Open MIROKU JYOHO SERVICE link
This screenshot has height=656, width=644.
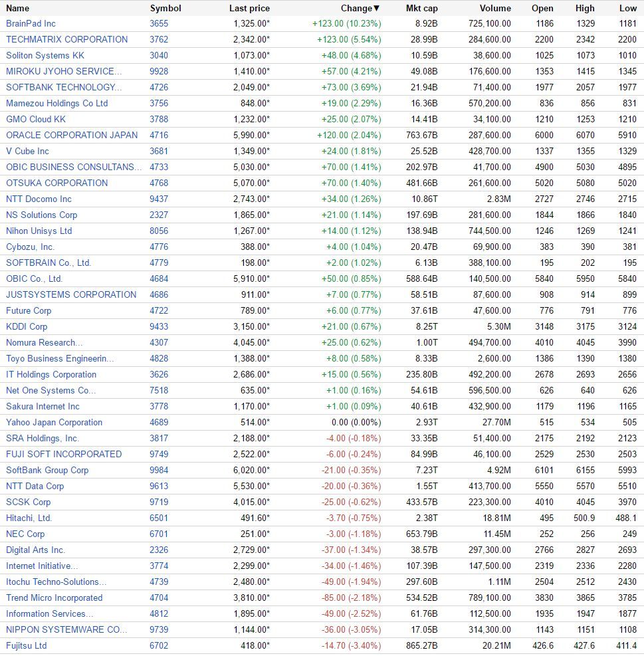tap(64, 72)
